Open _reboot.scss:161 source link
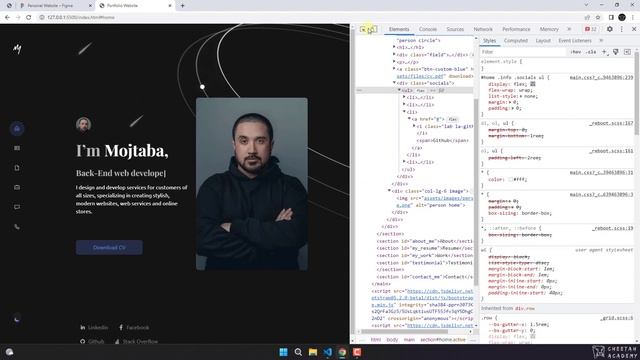 [611, 151]
